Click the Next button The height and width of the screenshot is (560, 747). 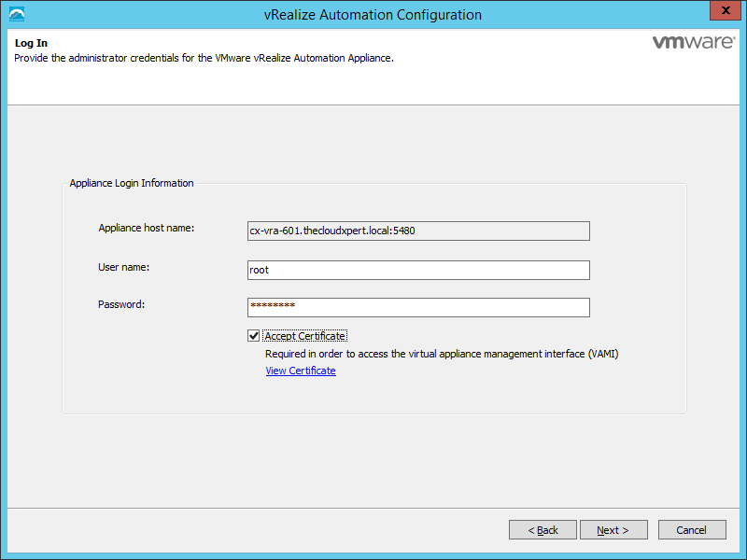pos(613,530)
